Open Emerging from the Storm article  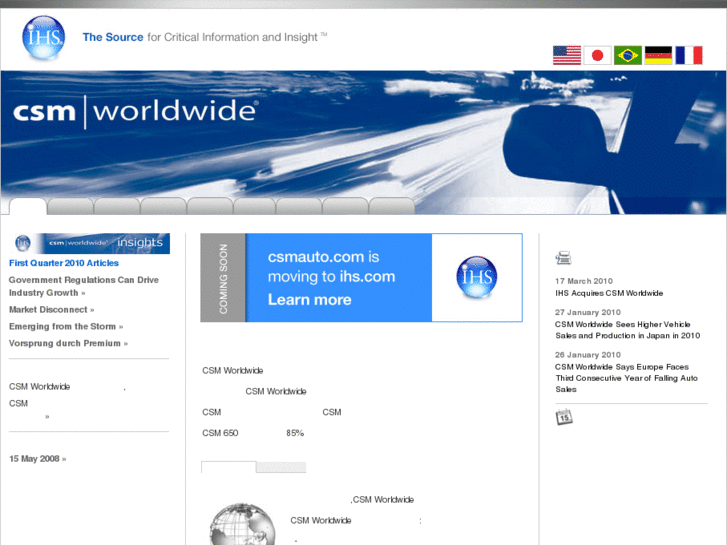pos(66,327)
